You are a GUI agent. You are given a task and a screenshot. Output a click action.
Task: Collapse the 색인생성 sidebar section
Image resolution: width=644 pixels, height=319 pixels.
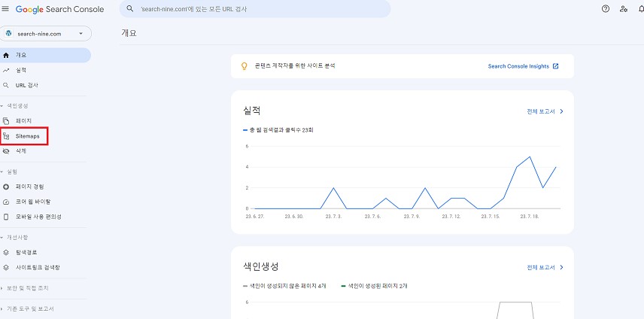coord(15,106)
